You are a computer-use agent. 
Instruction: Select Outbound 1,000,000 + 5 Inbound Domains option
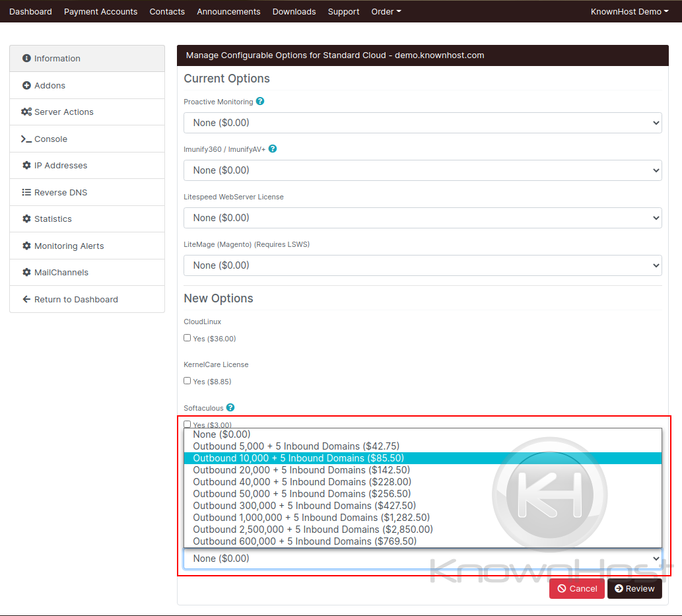[x=423, y=518]
